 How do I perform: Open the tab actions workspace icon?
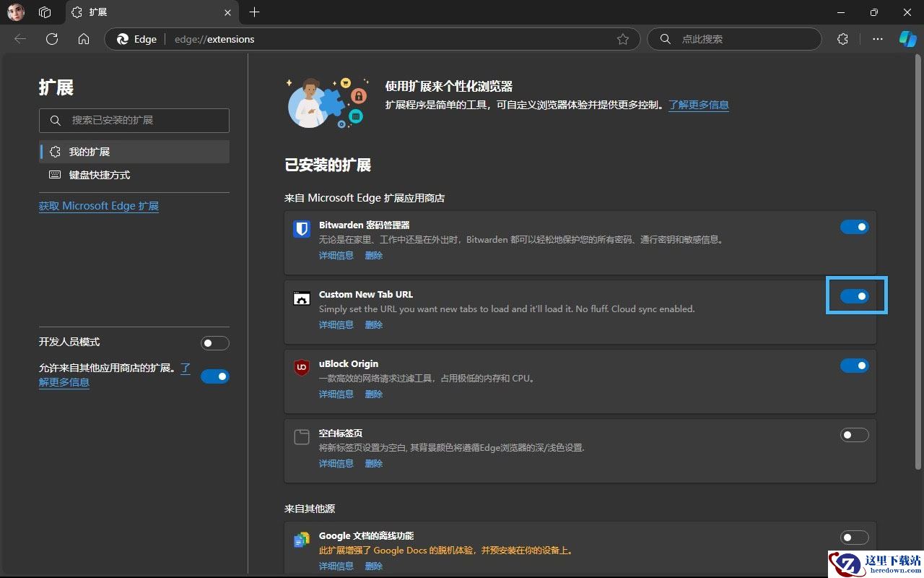click(x=45, y=12)
